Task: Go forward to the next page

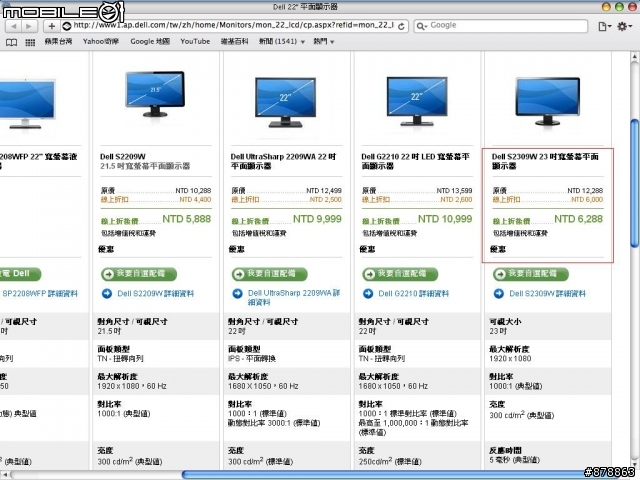Action: click(x=29, y=26)
